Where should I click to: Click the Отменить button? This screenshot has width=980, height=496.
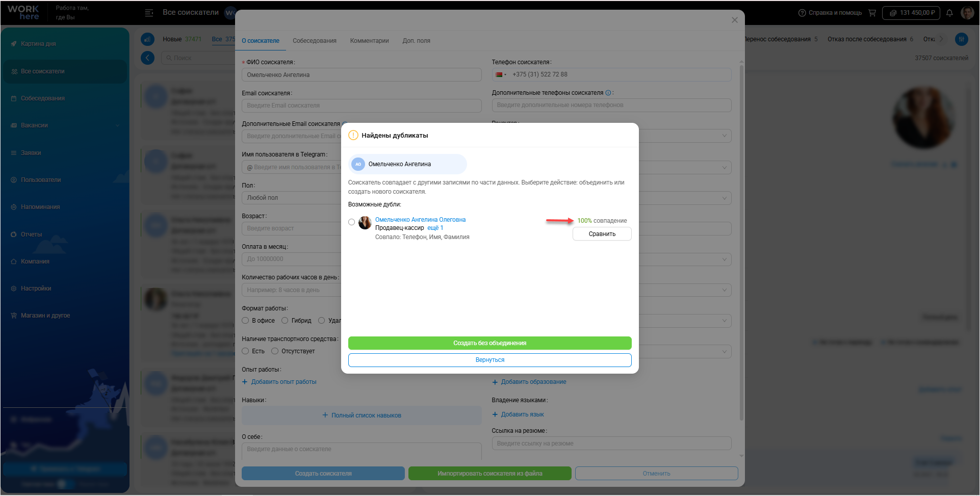tap(656, 474)
